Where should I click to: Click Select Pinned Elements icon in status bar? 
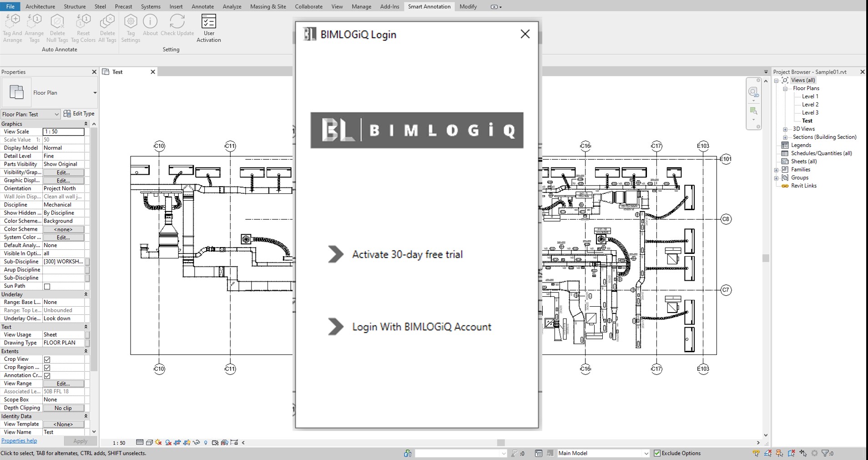click(779, 453)
